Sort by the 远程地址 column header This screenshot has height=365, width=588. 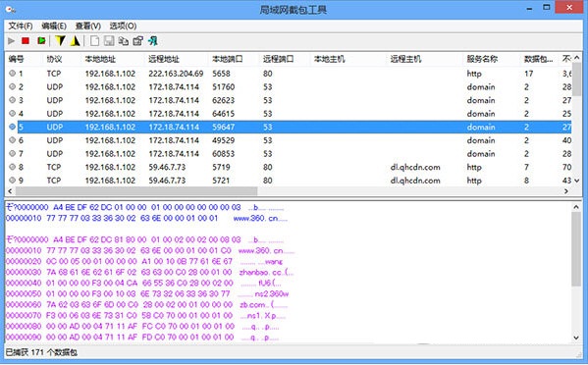164,59
